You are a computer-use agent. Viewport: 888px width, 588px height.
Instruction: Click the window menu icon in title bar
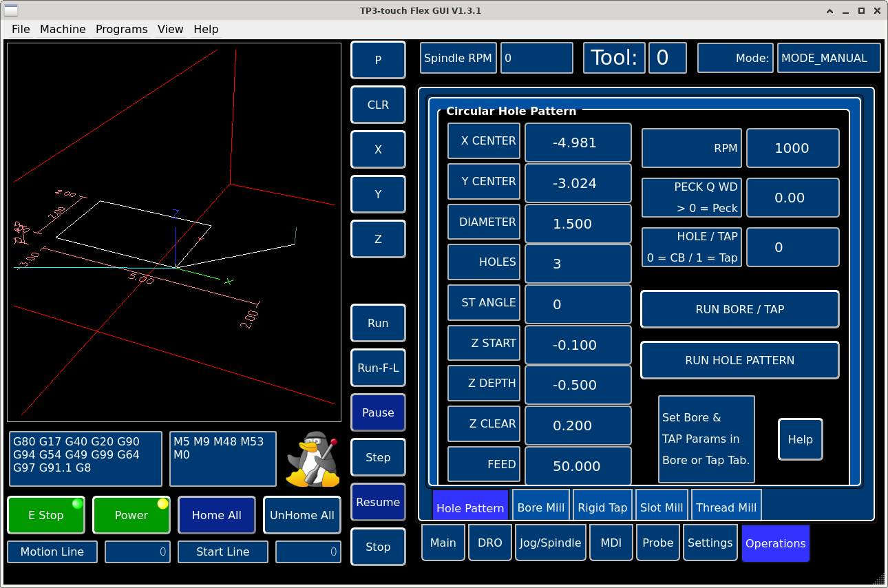pos(11,10)
